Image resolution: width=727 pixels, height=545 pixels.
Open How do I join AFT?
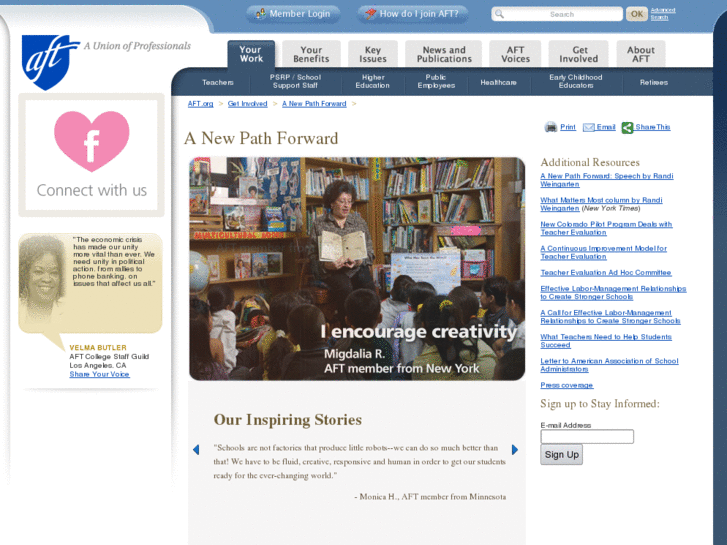point(412,14)
